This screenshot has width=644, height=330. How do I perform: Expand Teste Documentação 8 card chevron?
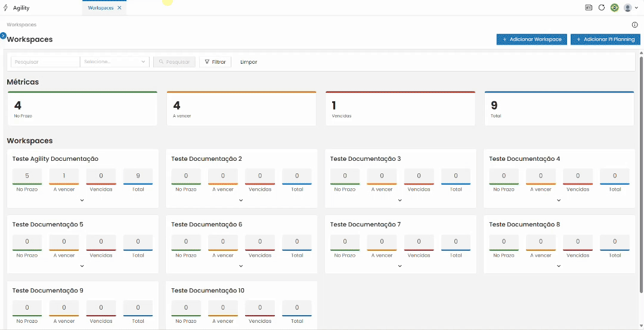coord(559,266)
